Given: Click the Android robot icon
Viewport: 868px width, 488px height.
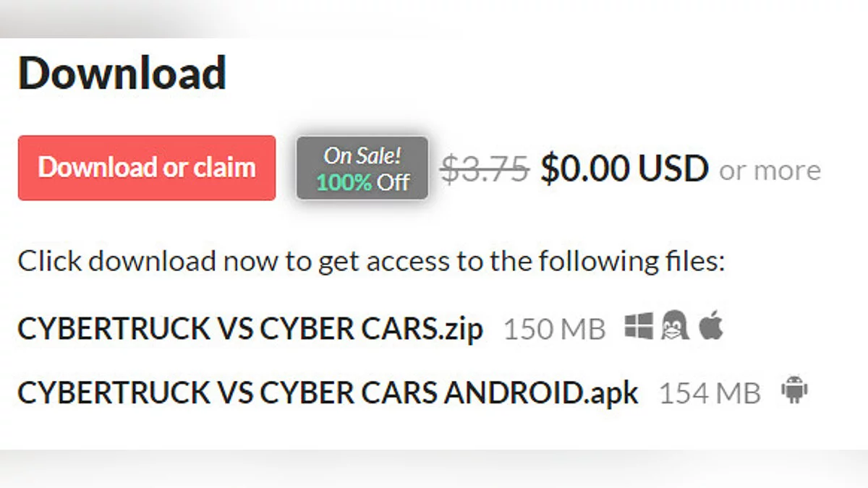Looking at the screenshot, I should (794, 391).
